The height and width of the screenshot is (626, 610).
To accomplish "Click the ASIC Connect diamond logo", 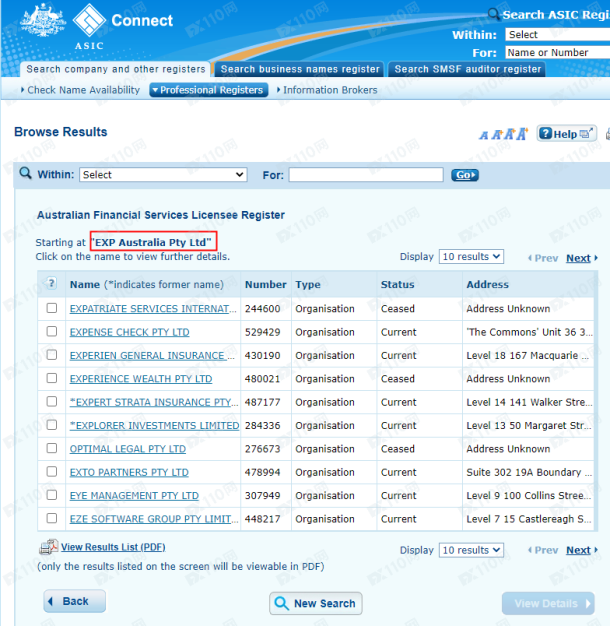I will (x=89, y=20).
